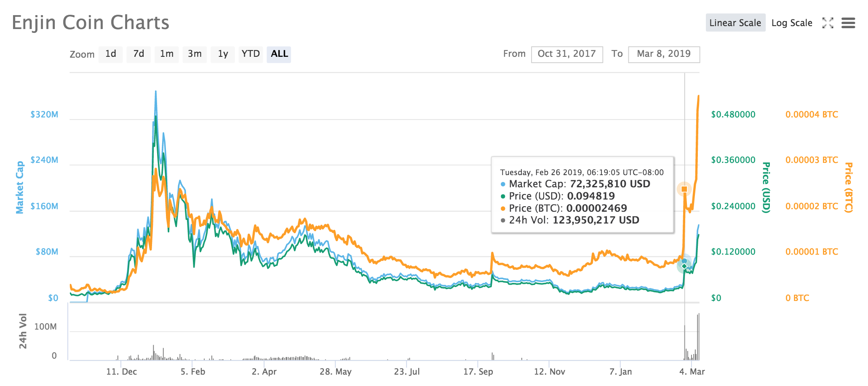
Task: Set zoom to 3m
Action: [x=195, y=54]
